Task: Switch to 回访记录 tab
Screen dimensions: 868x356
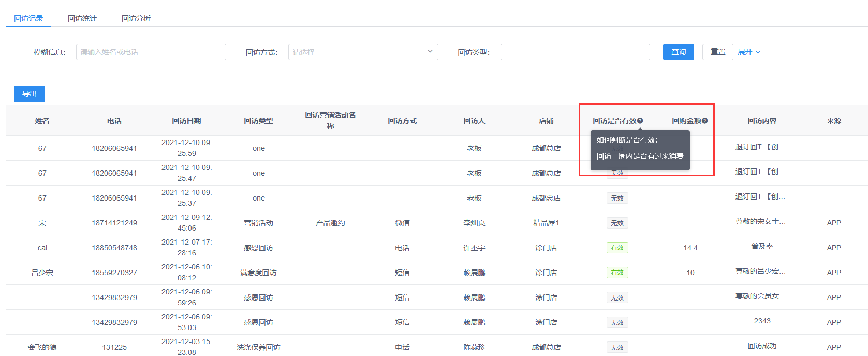Action: [28, 18]
